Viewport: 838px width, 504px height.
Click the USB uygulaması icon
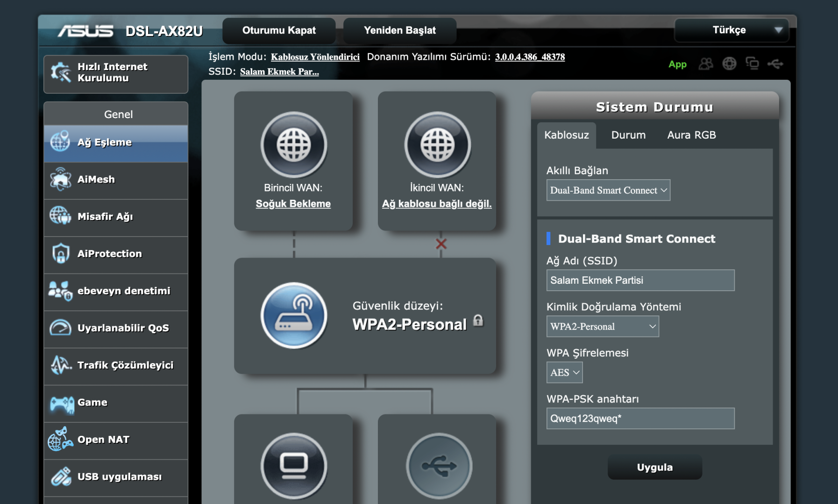61,476
